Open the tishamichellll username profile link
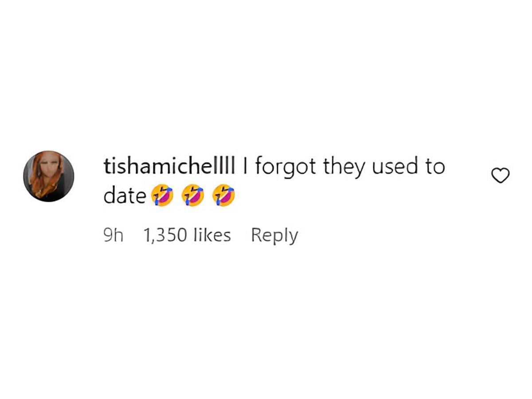Viewport: 532px width, 399px height. [169, 166]
